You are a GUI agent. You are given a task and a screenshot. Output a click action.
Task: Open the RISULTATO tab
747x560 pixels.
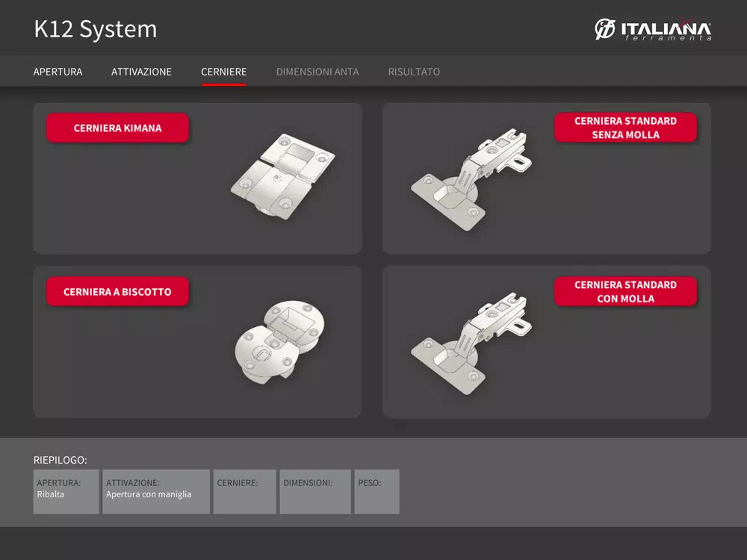pyautogui.click(x=414, y=72)
